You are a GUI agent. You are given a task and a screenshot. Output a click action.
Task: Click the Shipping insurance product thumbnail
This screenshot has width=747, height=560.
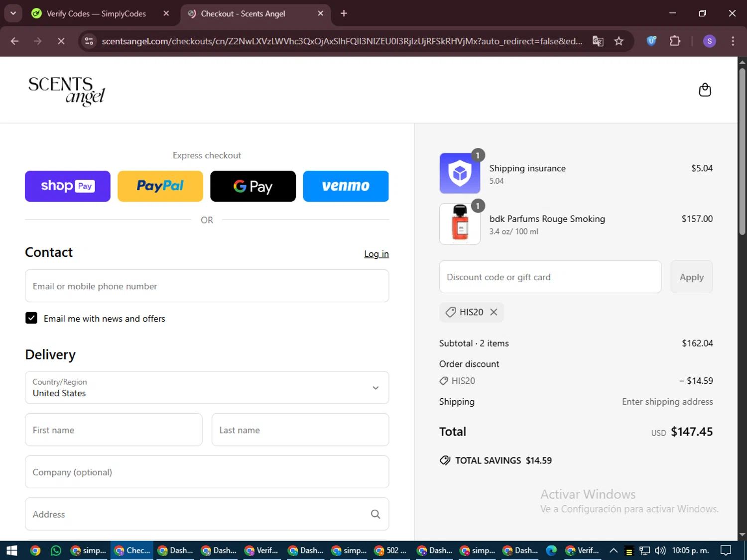[x=460, y=173]
